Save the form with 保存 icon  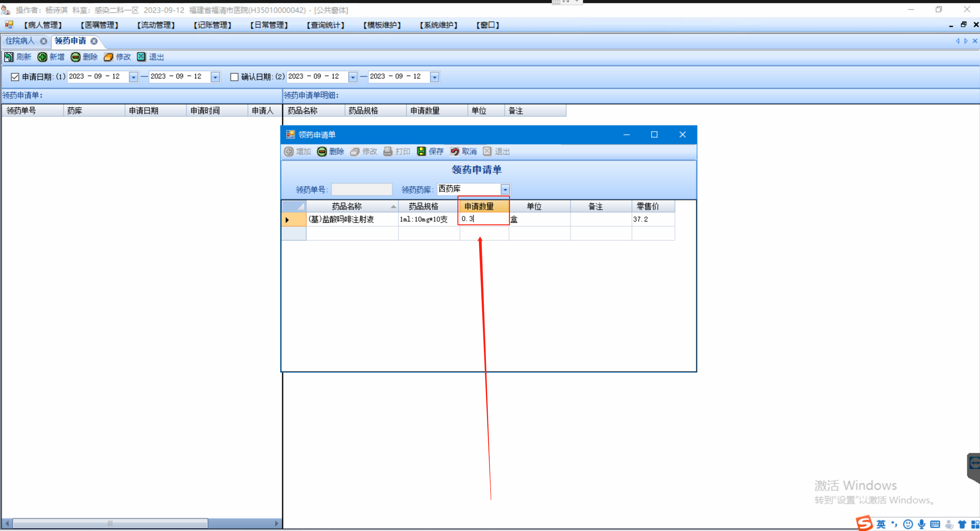pyautogui.click(x=421, y=151)
